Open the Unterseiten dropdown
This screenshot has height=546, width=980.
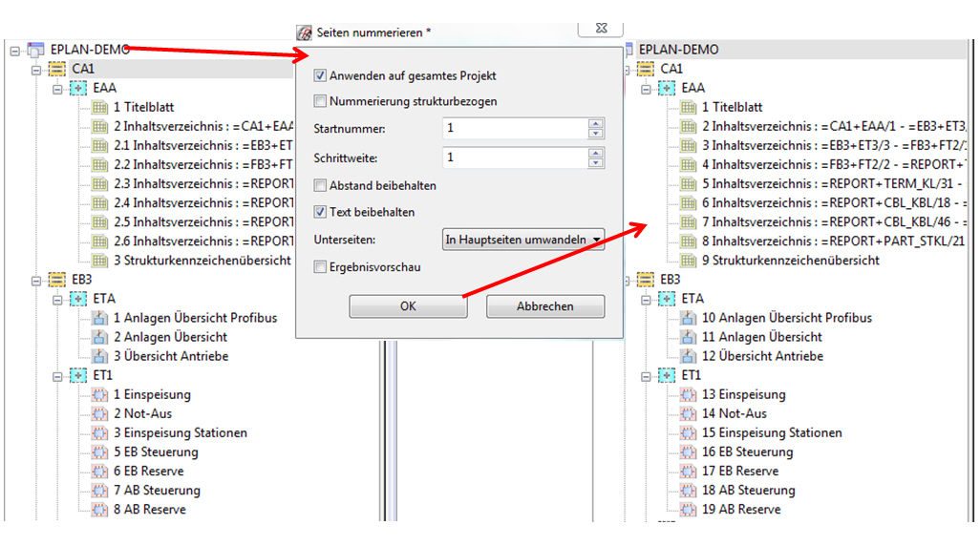click(523, 240)
